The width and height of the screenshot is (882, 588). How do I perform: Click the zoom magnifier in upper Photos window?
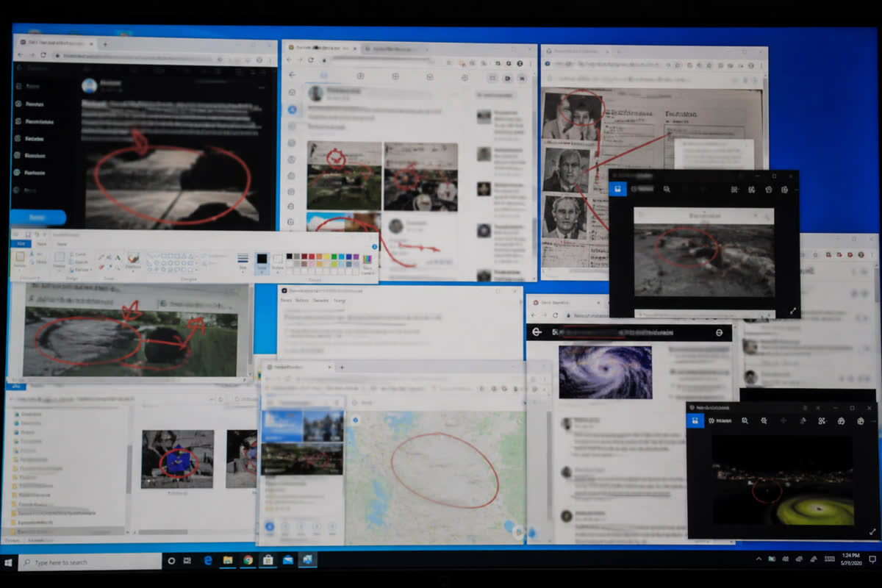667,189
